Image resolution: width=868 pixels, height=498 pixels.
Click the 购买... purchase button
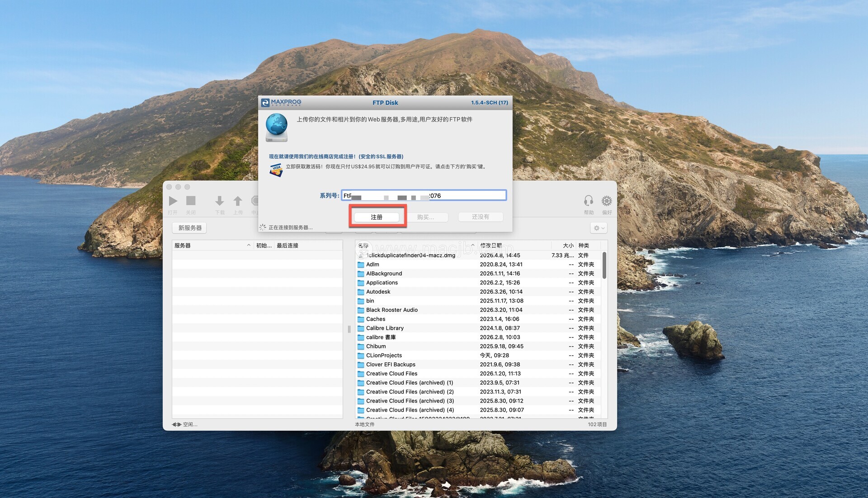[425, 217]
